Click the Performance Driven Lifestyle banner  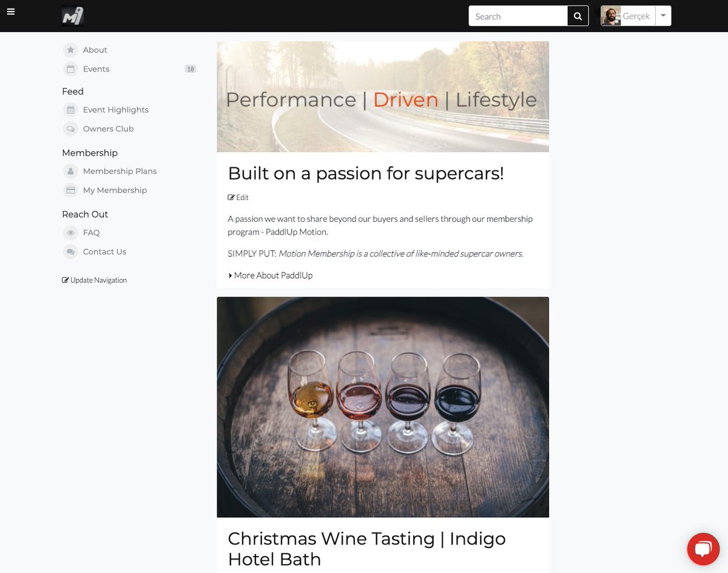pyautogui.click(x=383, y=97)
